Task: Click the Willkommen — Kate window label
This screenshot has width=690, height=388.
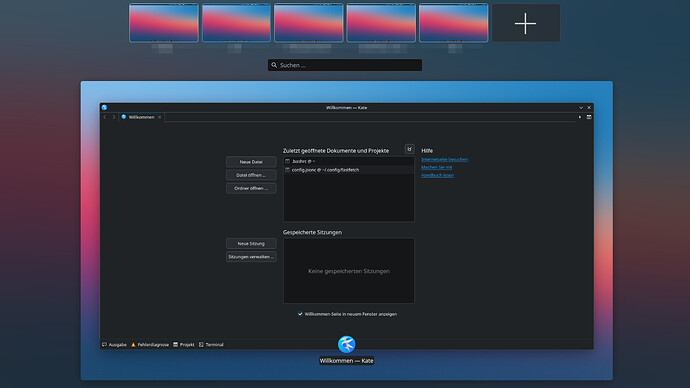Action: pos(346,361)
